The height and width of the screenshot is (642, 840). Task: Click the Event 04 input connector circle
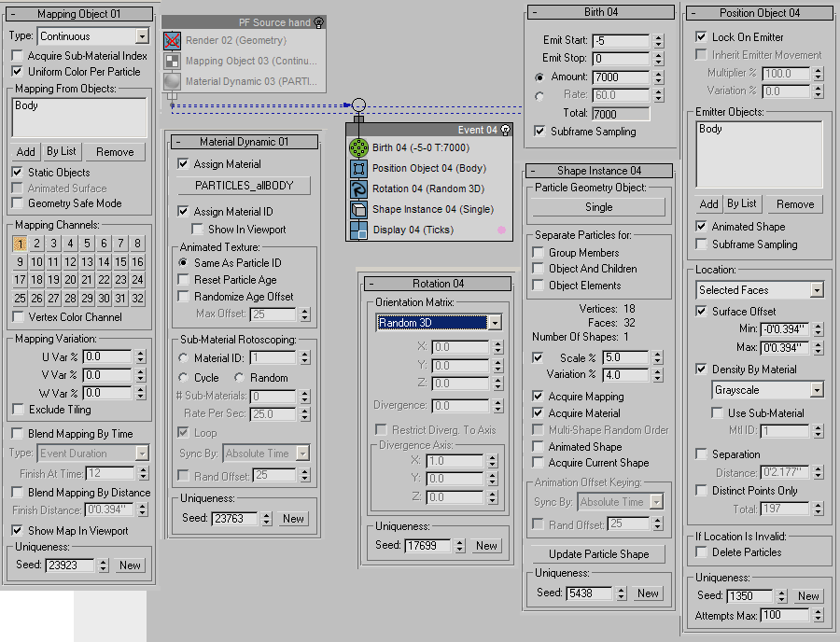pyautogui.click(x=359, y=105)
